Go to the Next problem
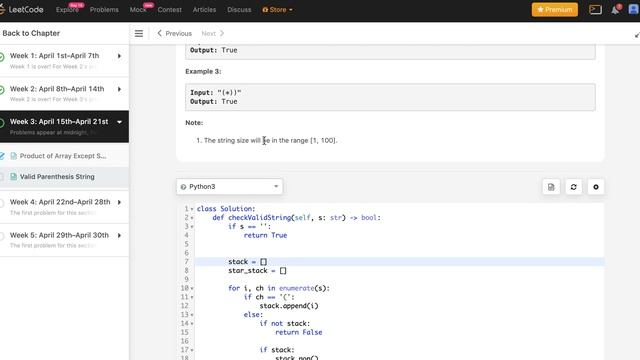Viewport: 640px width, 360px height. point(213,33)
